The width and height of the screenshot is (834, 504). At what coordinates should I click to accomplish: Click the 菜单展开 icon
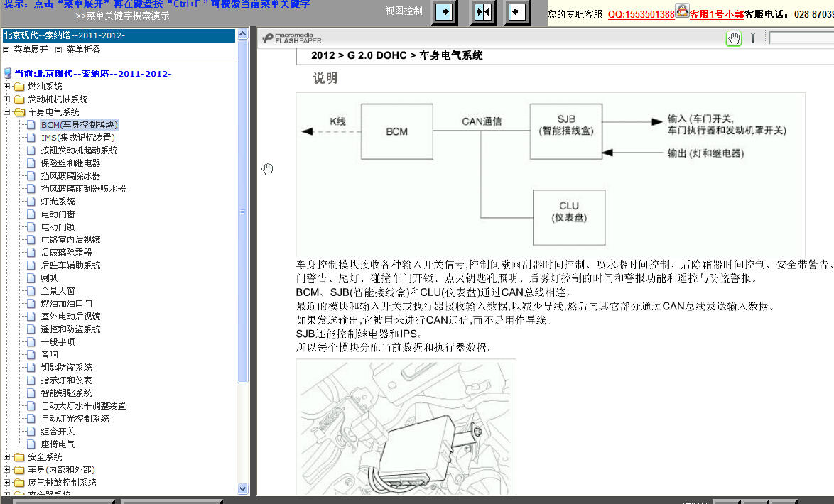click(6, 50)
